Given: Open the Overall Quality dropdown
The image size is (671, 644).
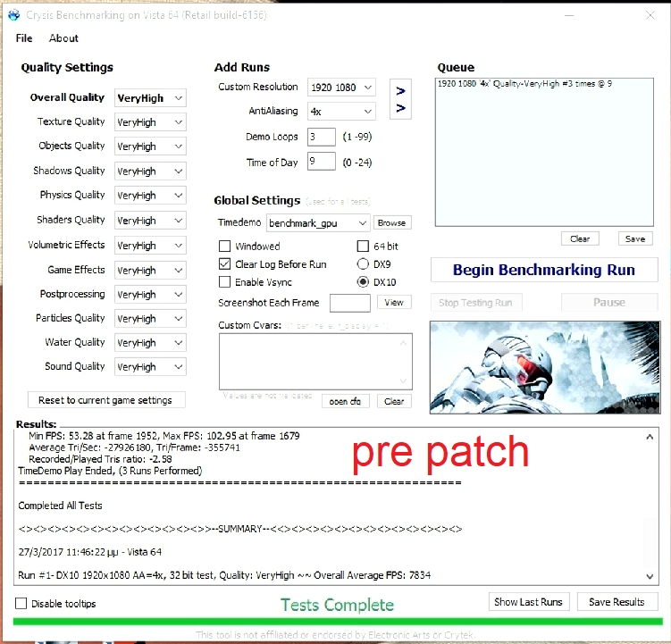Looking at the screenshot, I should (150, 98).
